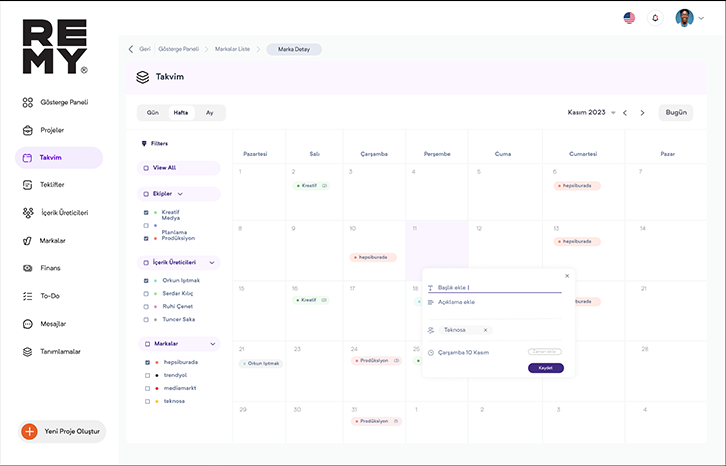726x466 pixels.
Task: Collapse the İçerik Üreticileri section
Action: (212, 262)
